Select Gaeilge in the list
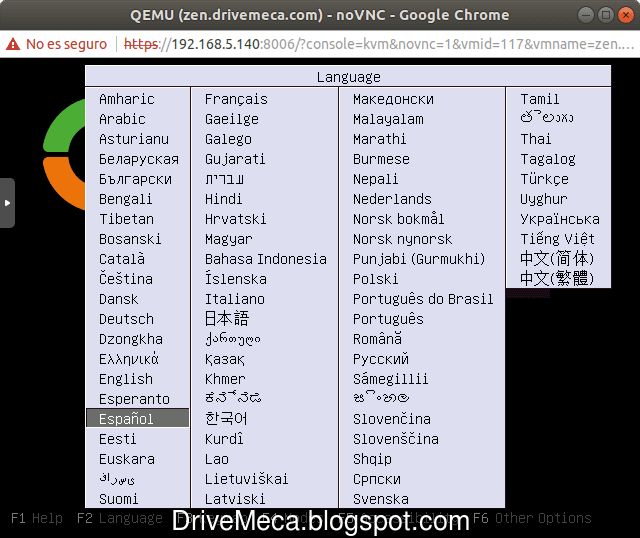Screen dimensions: 640x538 coord(231,119)
